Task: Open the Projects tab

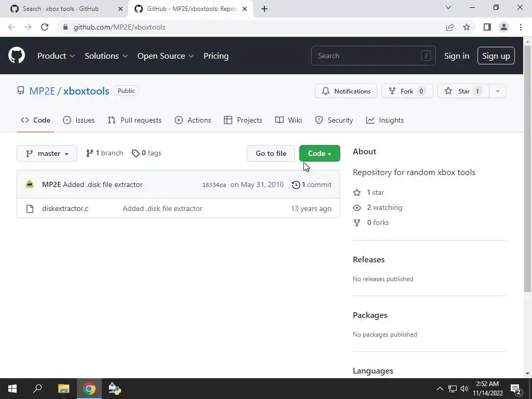Action: tap(243, 120)
